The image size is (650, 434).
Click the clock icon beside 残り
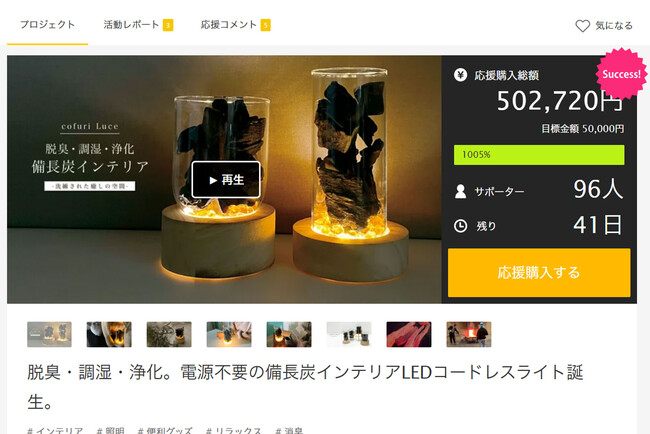(461, 226)
